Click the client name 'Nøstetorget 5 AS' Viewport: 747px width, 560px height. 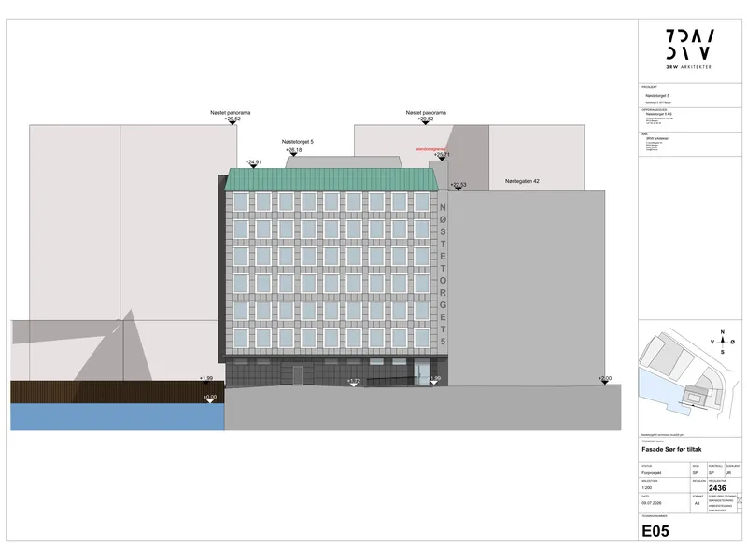[659, 114]
